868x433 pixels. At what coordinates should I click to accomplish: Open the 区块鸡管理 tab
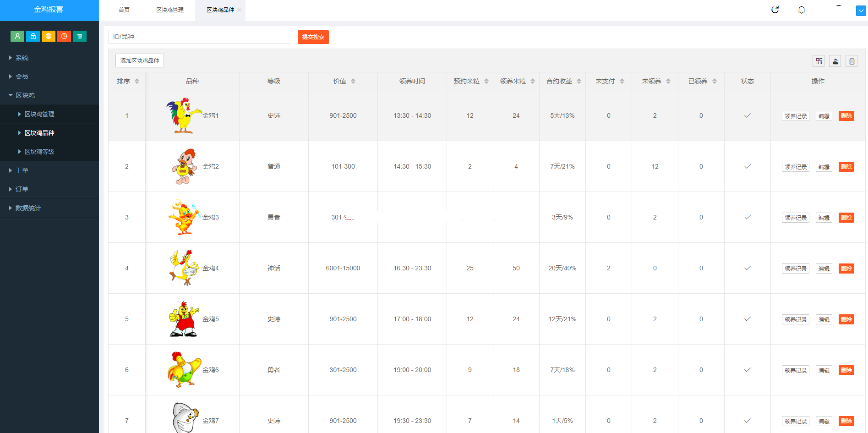(x=169, y=9)
